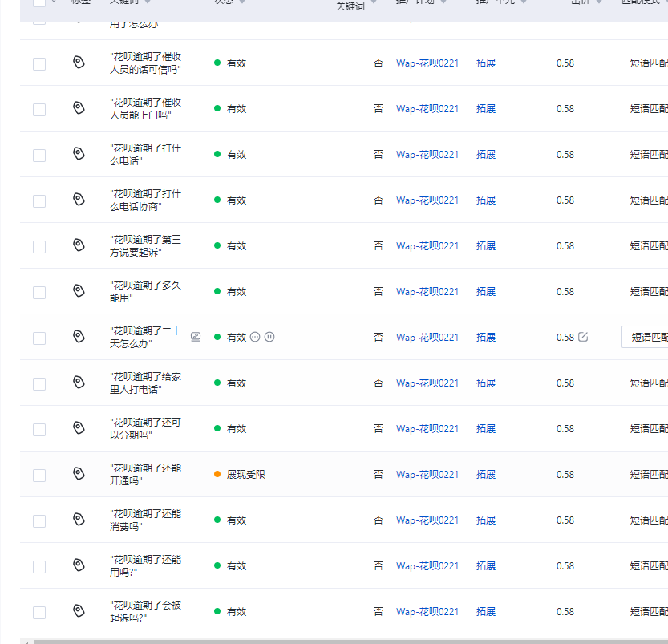Viewport: 668px width, 644px height.
Task: Open more-options icon next to 有效 status
Action: pos(255,337)
